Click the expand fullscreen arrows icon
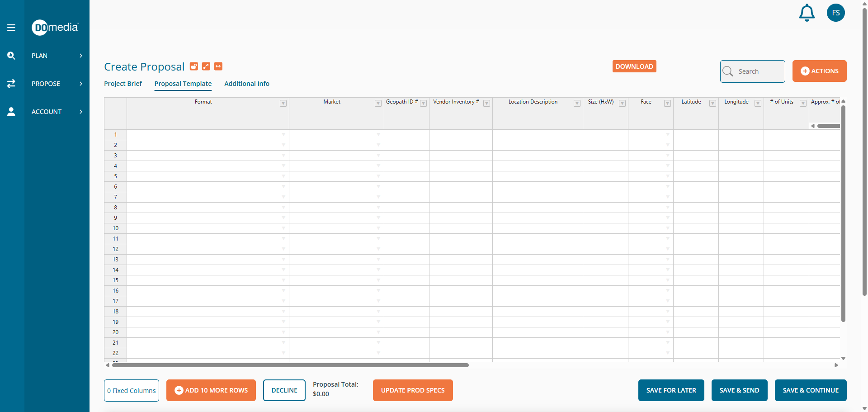868x412 pixels. pyautogui.click(x=206, y=66)
